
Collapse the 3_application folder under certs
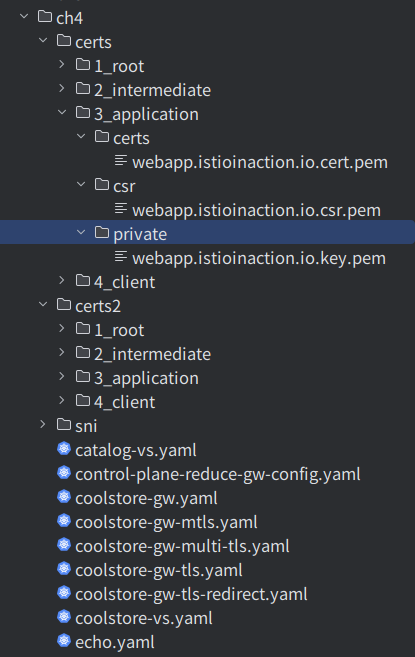62,112
